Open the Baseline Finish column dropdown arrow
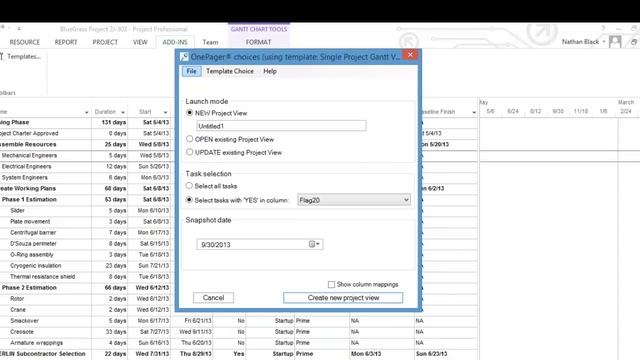This screenshot has width=640, height=360. [474, 112]
